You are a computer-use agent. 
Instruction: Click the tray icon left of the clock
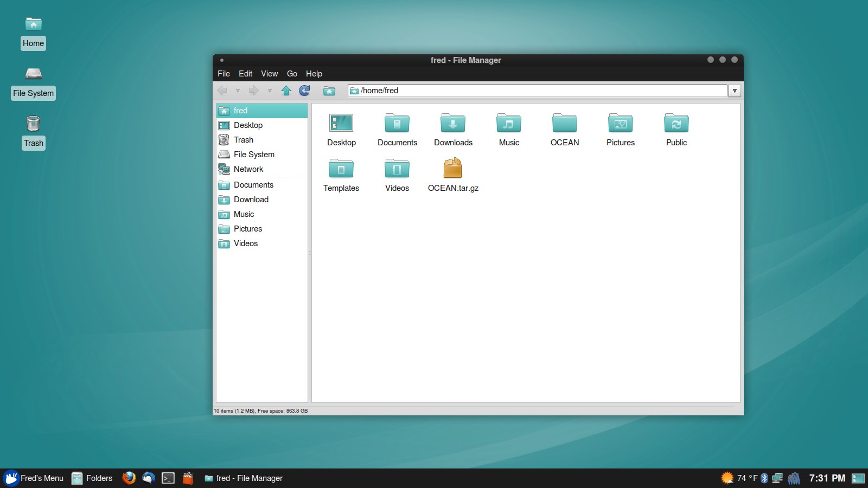point(794,478)
